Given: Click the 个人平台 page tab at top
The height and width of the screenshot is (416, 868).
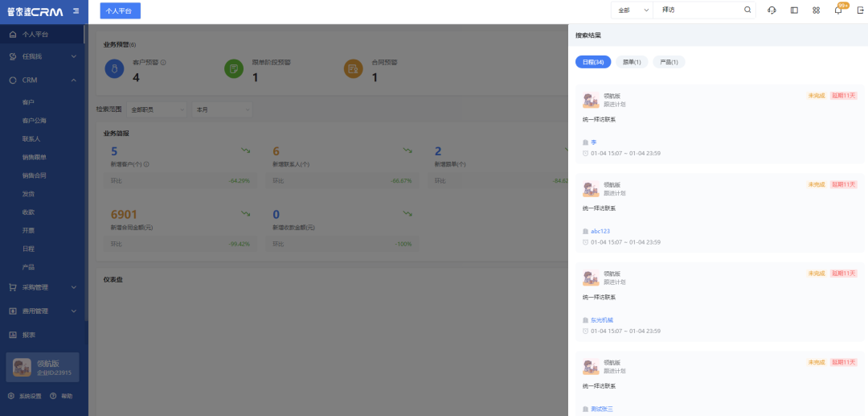Looking at the screenshot, I should pos(120,10).
